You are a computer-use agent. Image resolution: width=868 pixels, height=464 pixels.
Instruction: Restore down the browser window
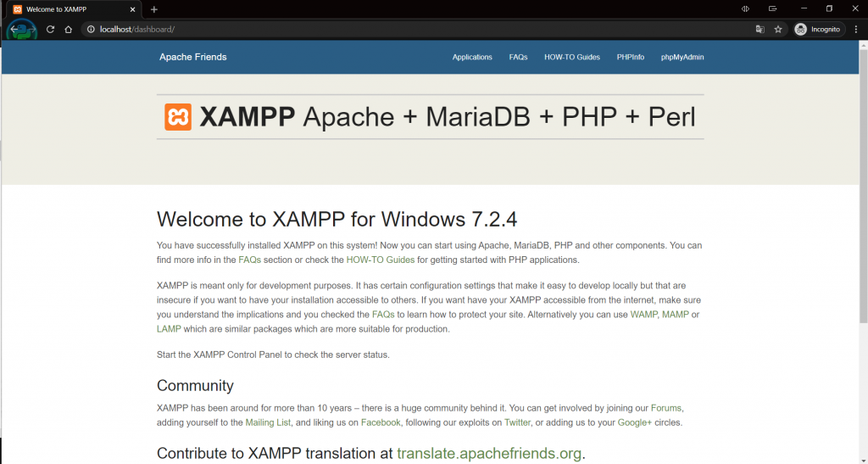pyautogui.click(x=829, y=8)
